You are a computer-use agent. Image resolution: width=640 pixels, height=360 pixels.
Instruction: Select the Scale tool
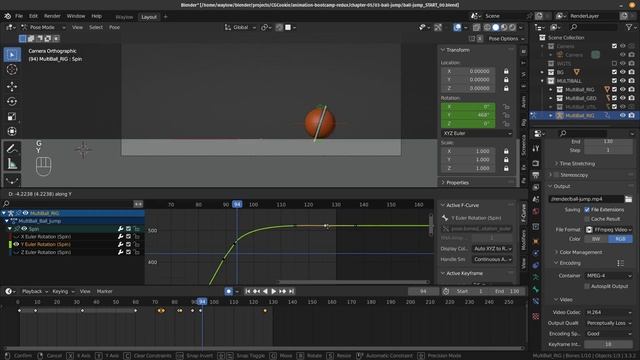point(12,116)
